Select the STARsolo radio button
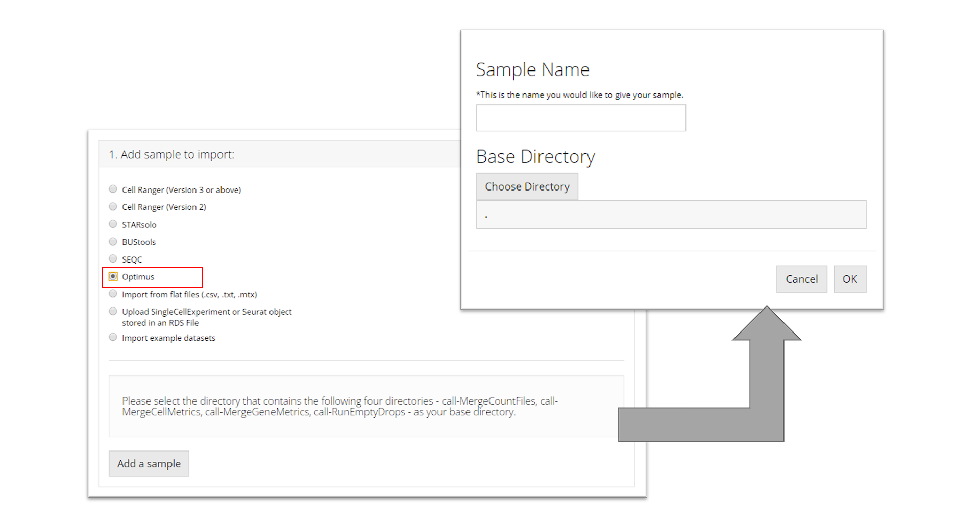The width and height of the screenshot is (980, 522). (113, 224)
